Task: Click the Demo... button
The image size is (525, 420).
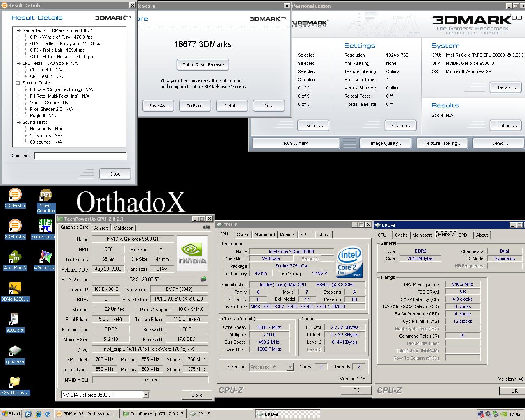Action: [x=500, y=143]
